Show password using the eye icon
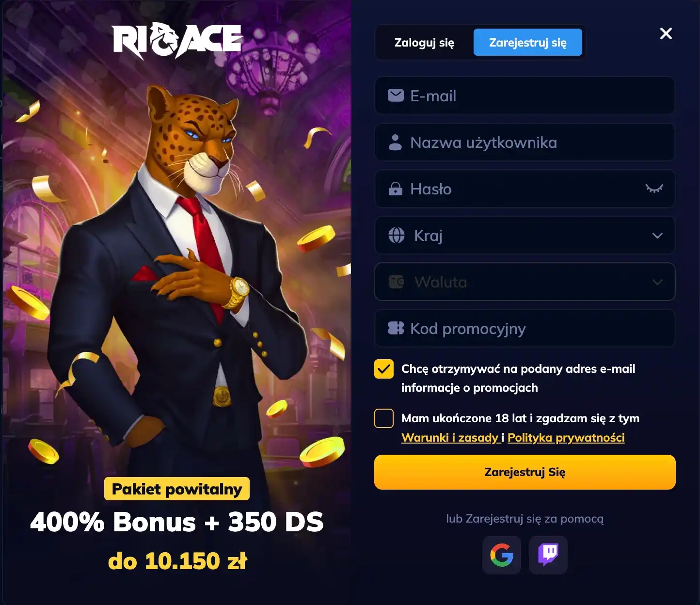 point(654,188)
